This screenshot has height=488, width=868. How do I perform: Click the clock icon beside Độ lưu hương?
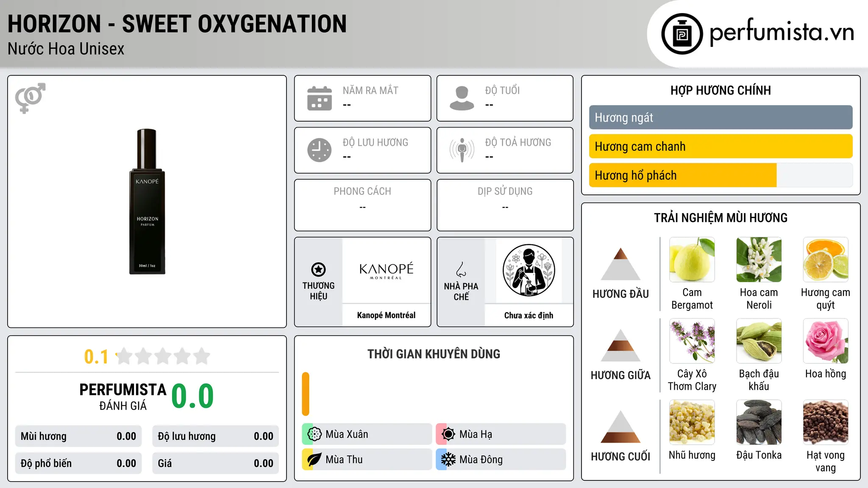tap(320, 150)
